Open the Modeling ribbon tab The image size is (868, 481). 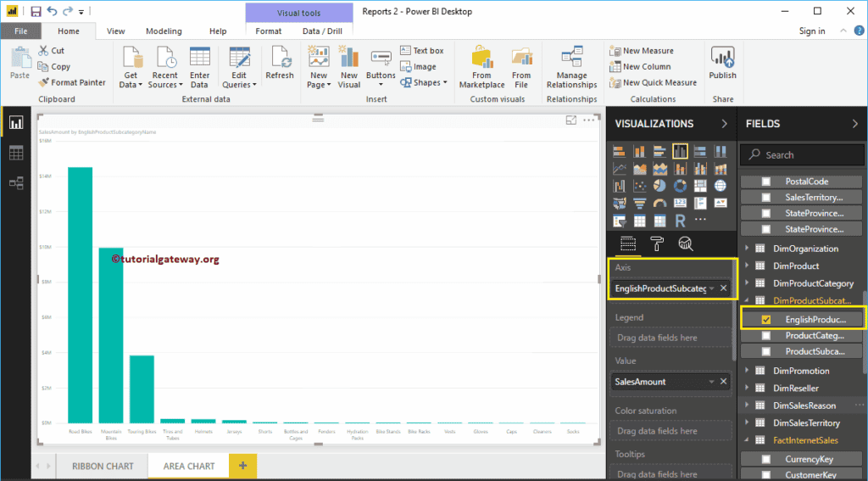164,31
